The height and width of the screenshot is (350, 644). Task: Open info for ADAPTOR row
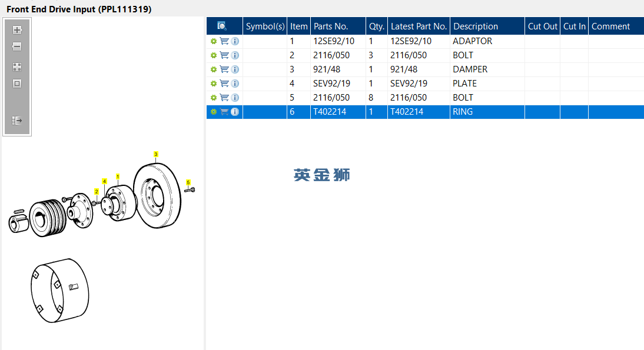(x=235, y=41)
